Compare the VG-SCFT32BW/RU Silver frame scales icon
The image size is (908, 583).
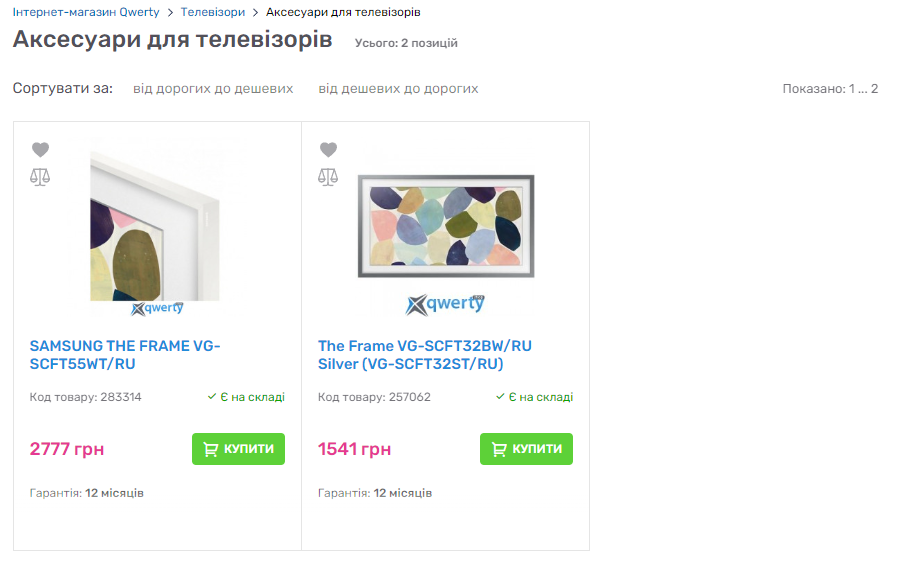[328, 177]
